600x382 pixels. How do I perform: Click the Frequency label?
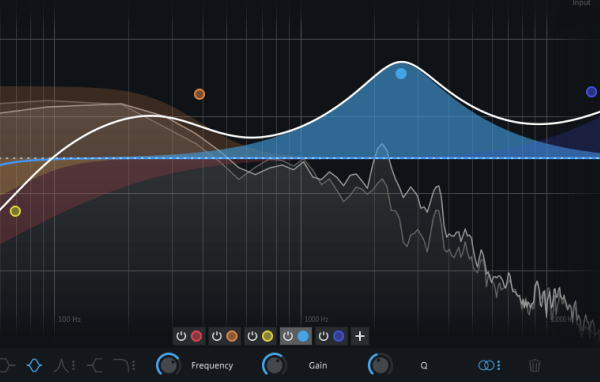(x=212, y=366)
